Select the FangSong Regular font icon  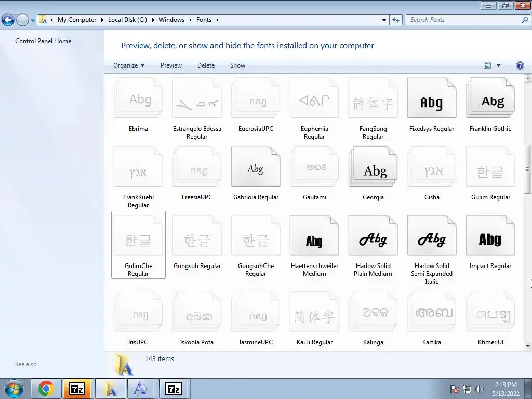[373, 98]
